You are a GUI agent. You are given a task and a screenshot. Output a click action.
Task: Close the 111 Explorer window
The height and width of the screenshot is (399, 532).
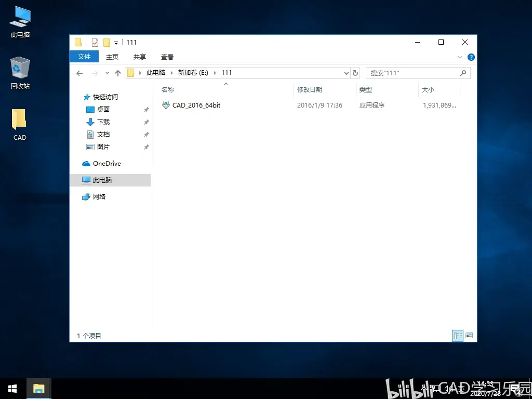465,43
